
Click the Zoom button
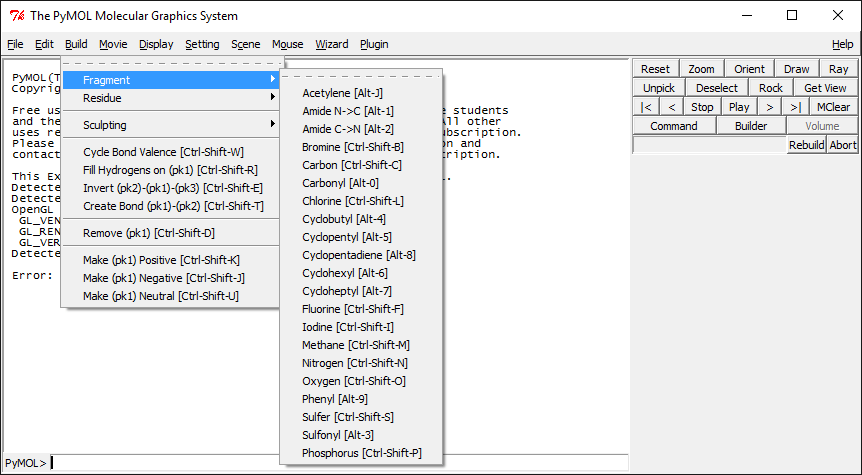(701, 69)
